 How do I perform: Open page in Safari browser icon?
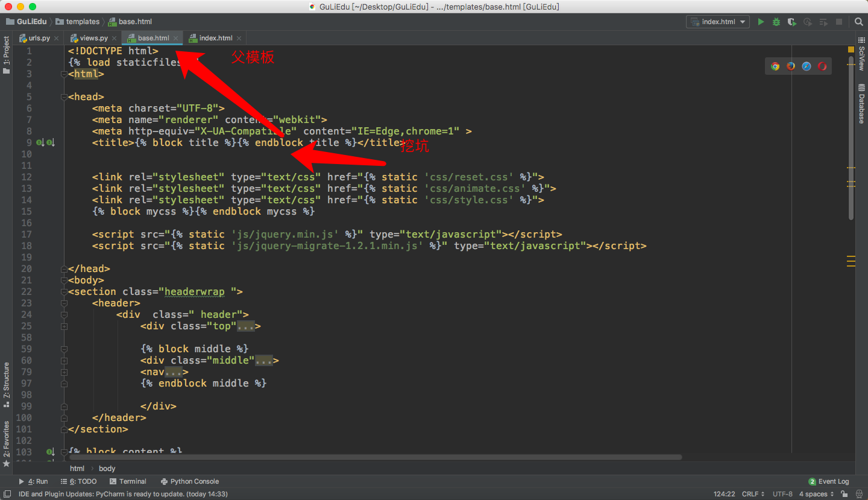pyautogui.click(x=807, y=66)
